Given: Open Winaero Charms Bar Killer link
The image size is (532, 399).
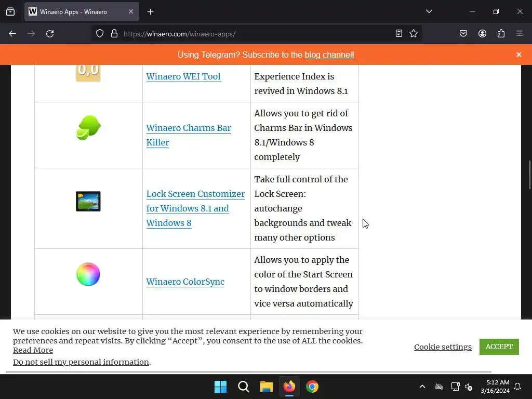Looking at the screenshot, I should click(188, 135).
